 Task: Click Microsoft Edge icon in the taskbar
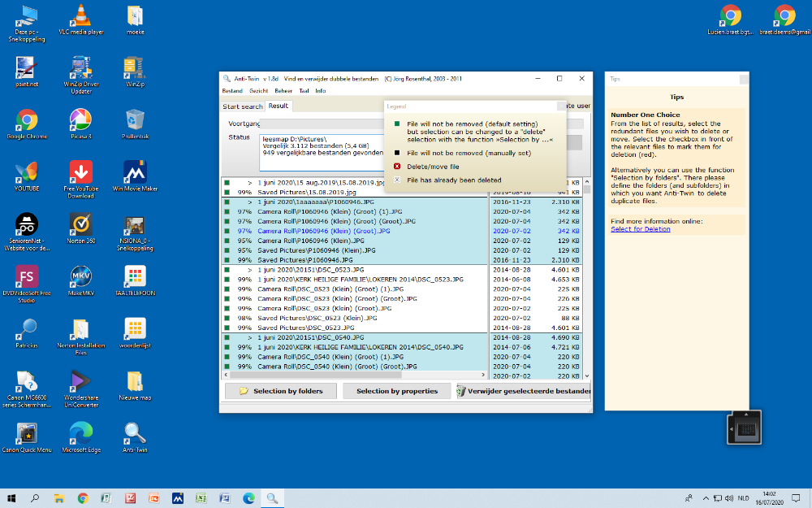click(x=249, y=497)
